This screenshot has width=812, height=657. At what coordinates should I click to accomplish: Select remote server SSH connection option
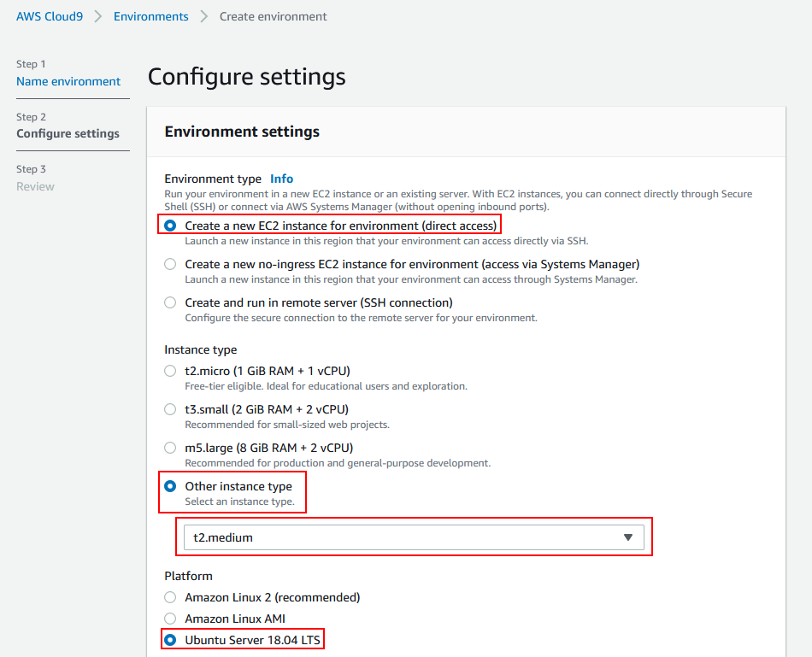click(171, 302)
